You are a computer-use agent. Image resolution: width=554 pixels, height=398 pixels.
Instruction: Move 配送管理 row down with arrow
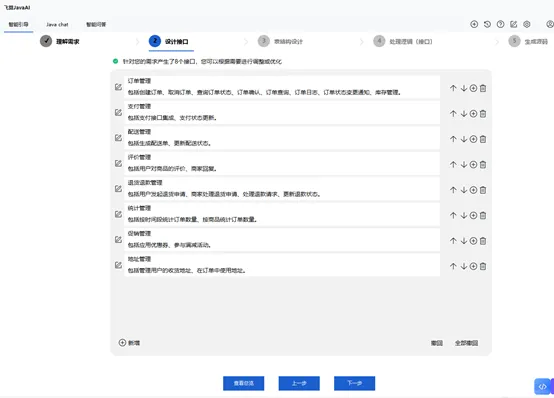coord(464,139)
